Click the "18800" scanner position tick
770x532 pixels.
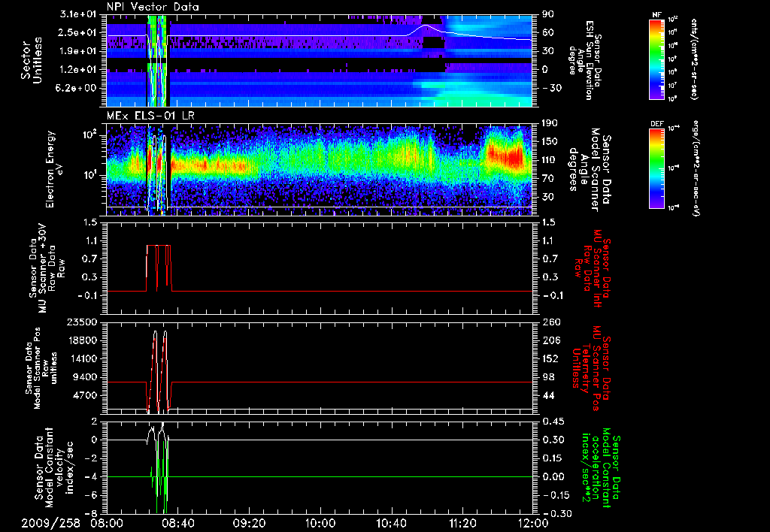(x=81, y=340)
